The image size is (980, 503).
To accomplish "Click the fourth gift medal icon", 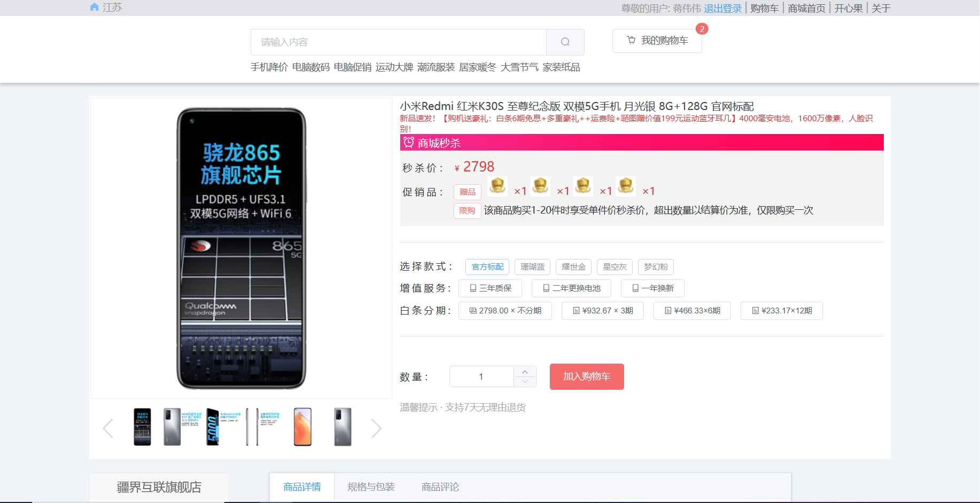I will coord(626,186).
